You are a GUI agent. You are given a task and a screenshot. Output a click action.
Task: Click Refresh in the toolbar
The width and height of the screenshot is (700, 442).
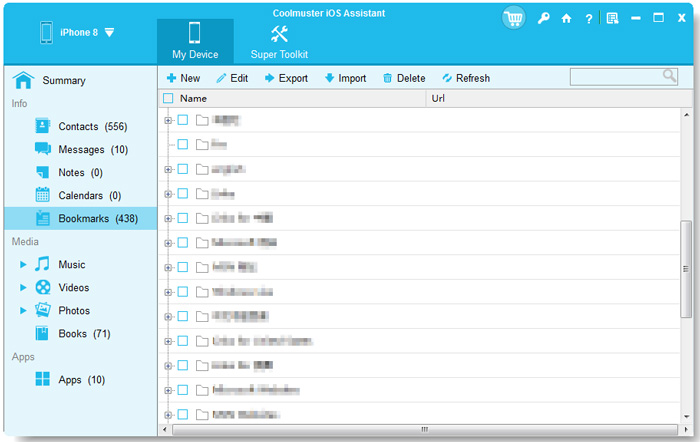point(466,78)
